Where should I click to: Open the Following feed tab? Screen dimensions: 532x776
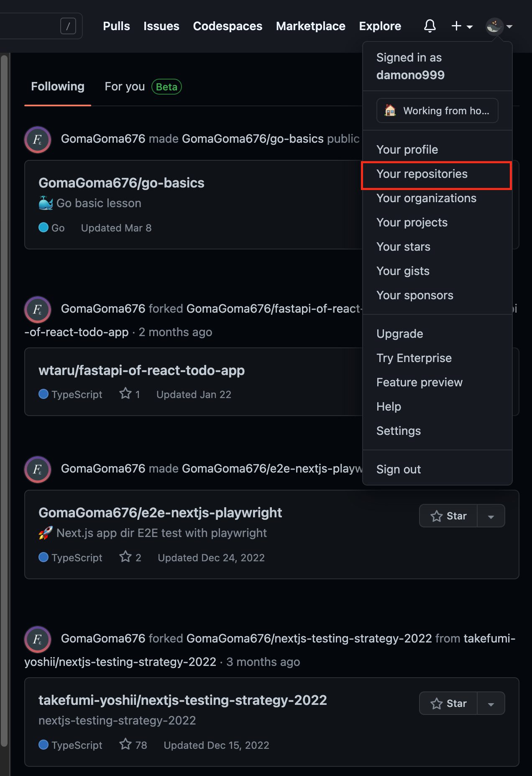pos(58,87)
